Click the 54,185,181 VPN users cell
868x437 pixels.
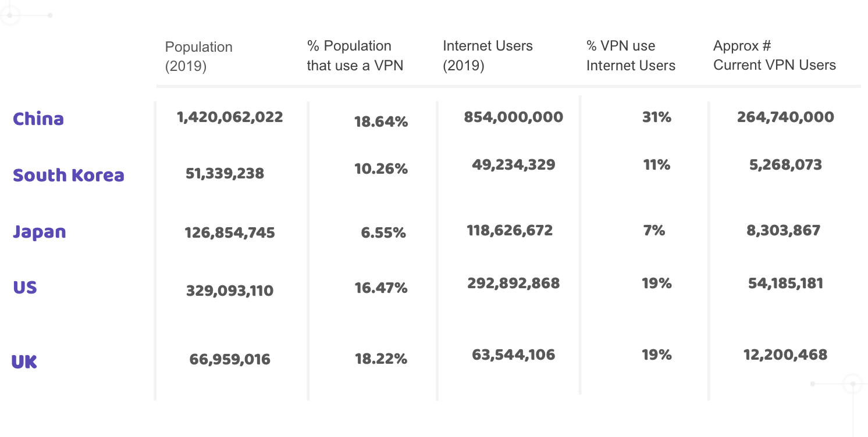point(785,283)
